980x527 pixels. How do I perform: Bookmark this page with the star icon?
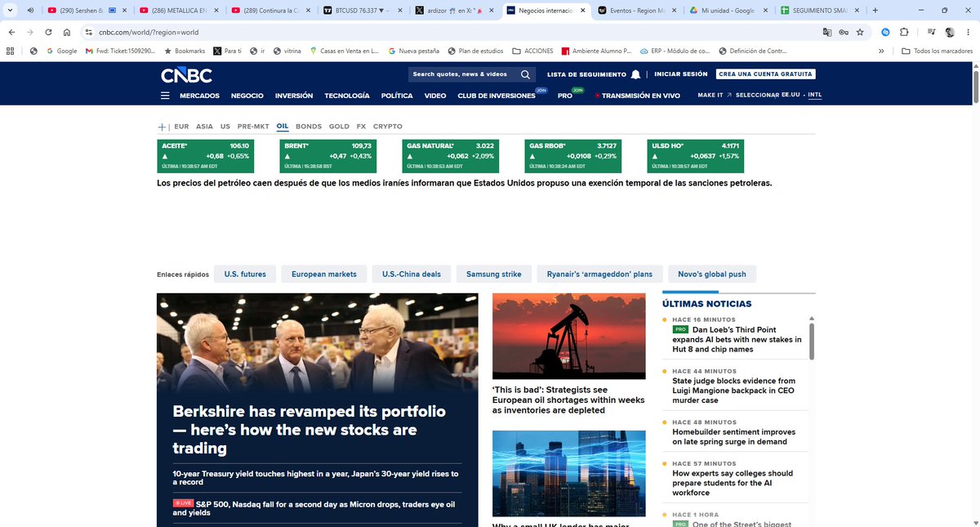(x=860, y=32)
